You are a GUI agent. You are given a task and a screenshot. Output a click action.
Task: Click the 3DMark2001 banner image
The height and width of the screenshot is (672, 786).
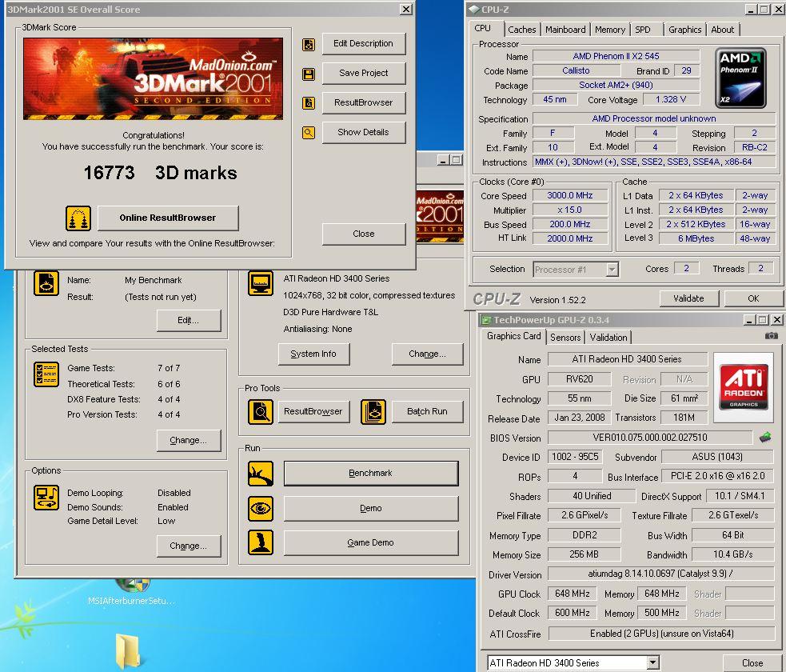(153, 78)
